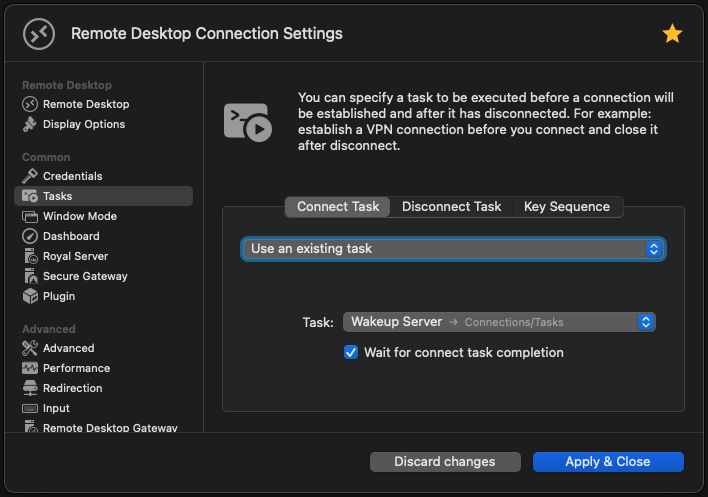708x497 pixels.
Task: Select the Connect Task tab
Action: [x=338, y=206]
